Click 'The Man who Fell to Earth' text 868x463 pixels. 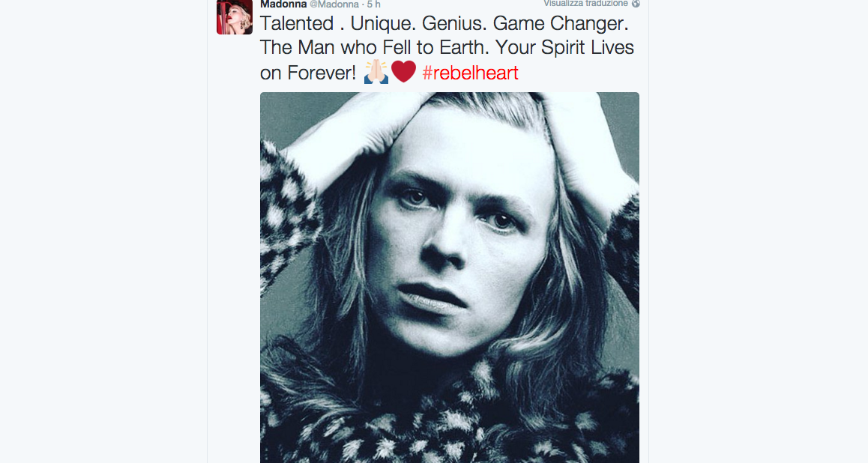tap(385, 48)
